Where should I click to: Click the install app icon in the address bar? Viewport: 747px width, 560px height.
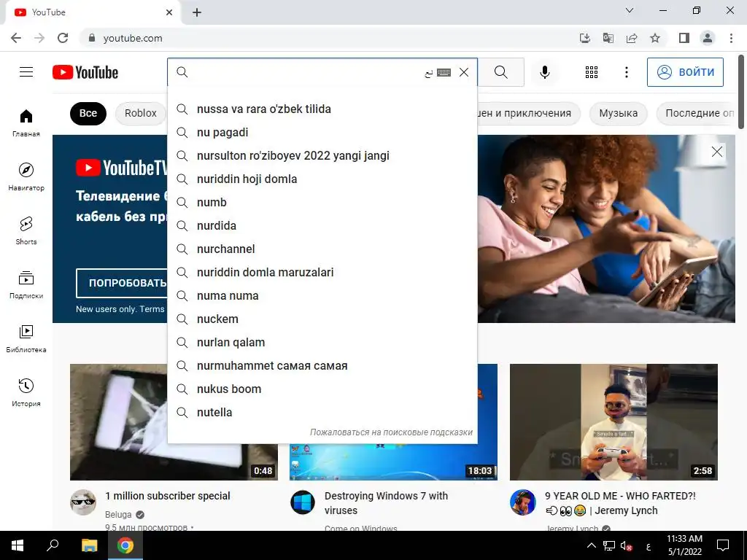[x=585, y=38]
